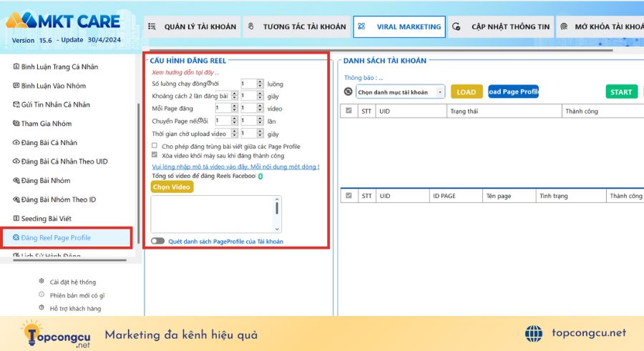Click the green START button
644x351 pixels.
tap(621, 92)
